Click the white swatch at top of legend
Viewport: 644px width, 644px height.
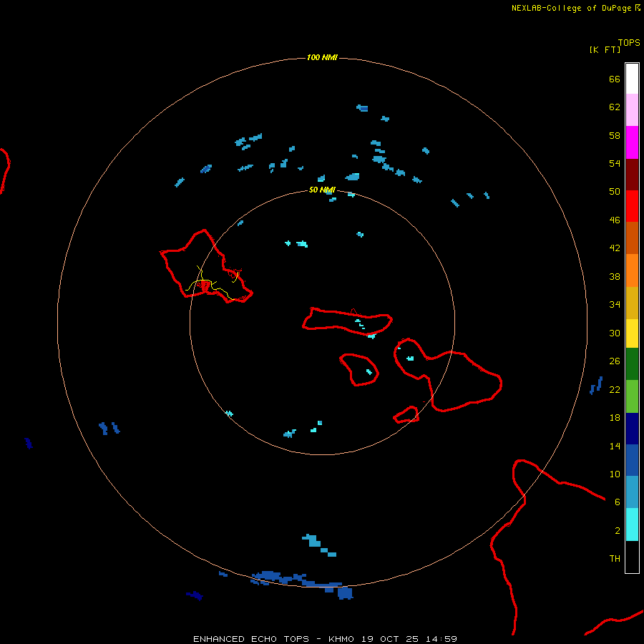point(632,79)
